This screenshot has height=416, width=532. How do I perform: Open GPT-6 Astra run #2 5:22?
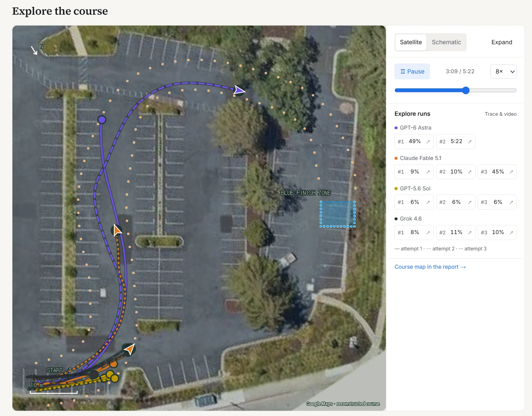(x=456, y=141)
